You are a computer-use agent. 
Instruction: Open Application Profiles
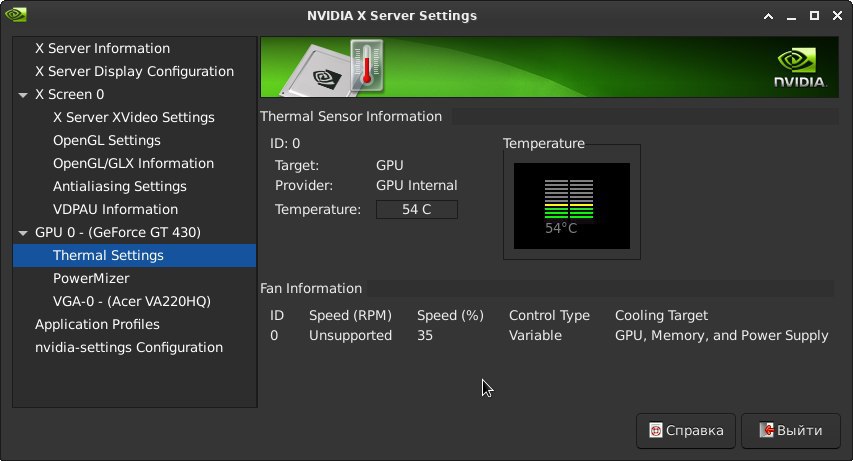pyautogui.click(x=97, y=324)
